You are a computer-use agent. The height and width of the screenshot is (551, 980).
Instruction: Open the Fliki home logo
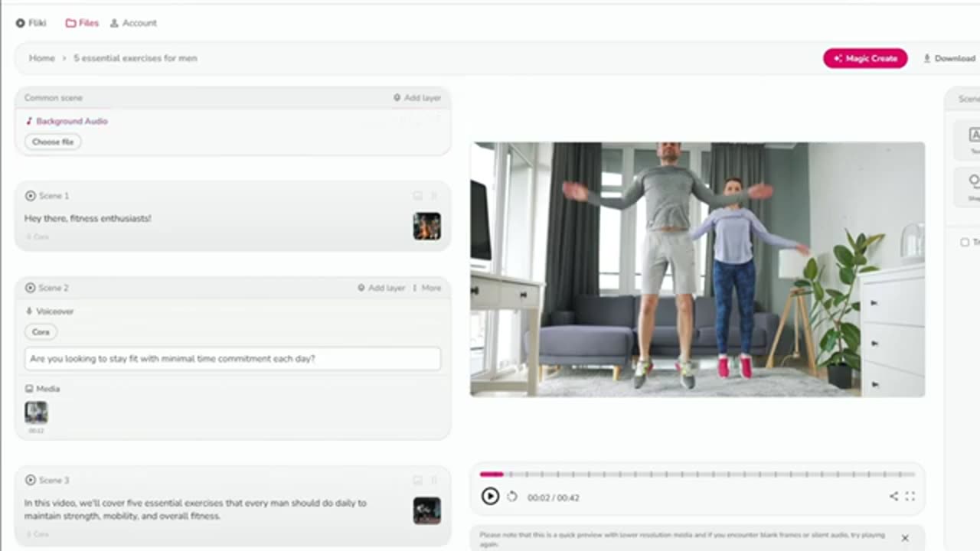pyautogui.click(x=31, y=23)
